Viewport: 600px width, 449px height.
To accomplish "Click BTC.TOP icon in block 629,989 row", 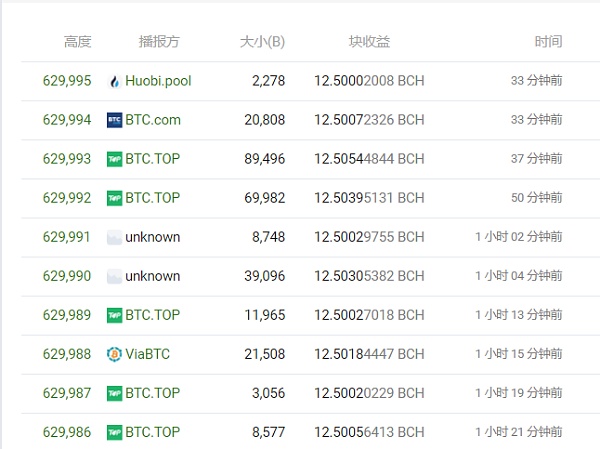I will 114,315.
